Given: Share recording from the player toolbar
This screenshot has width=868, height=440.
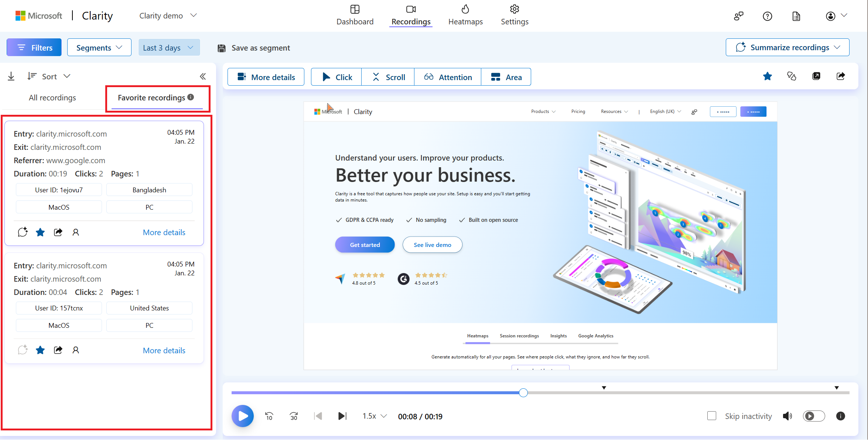Looking at the screenshot, I should pos(841,76).
